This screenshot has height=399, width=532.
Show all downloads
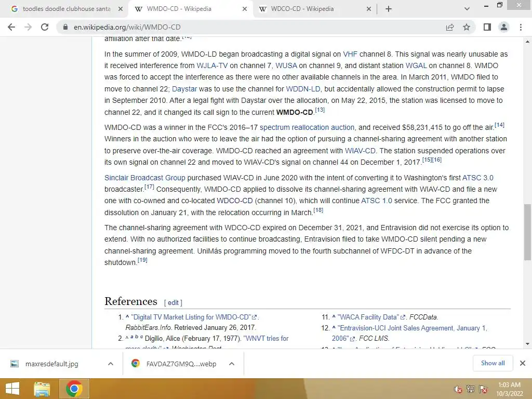click(x=493, y=363)
